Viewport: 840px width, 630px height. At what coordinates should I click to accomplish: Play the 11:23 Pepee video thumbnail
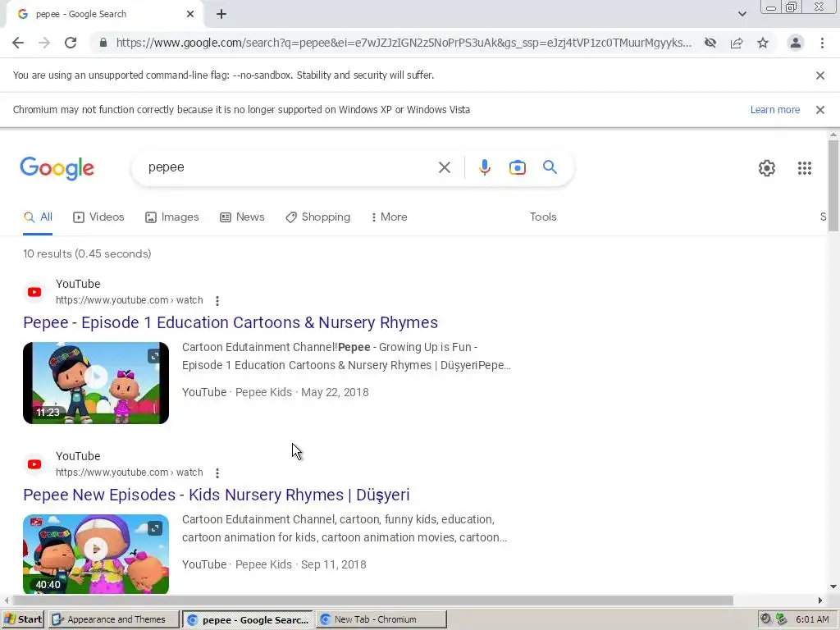click(x=96, y=383)
